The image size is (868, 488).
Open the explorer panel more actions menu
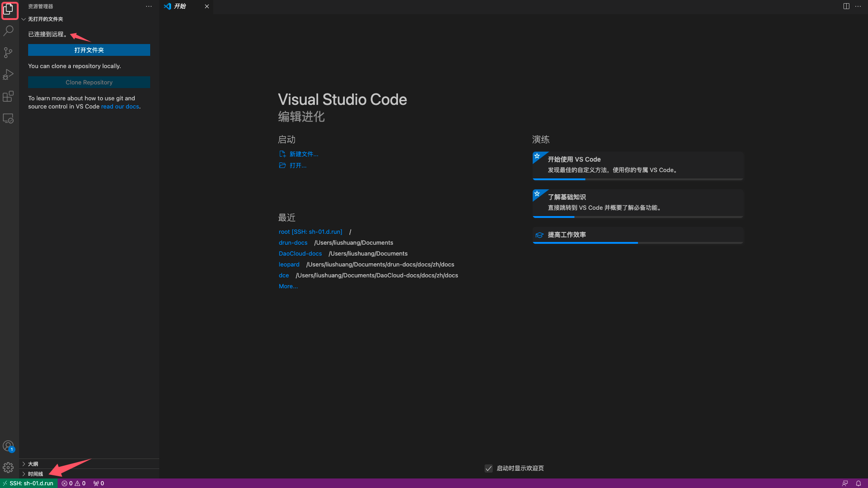tap(149, 6)
